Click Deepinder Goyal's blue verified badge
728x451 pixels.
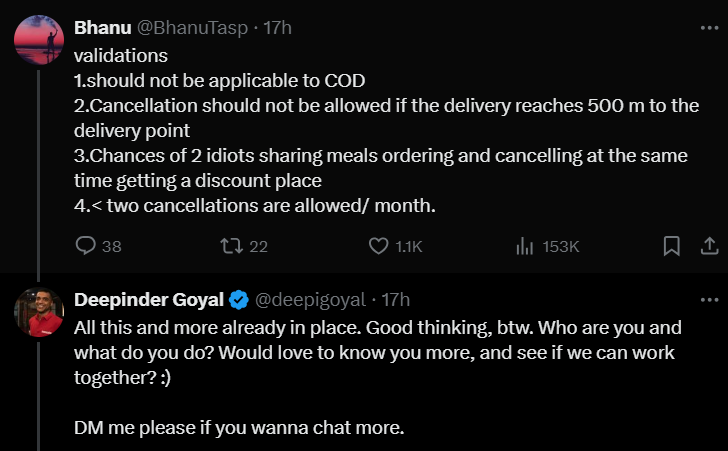coord(240,299)
